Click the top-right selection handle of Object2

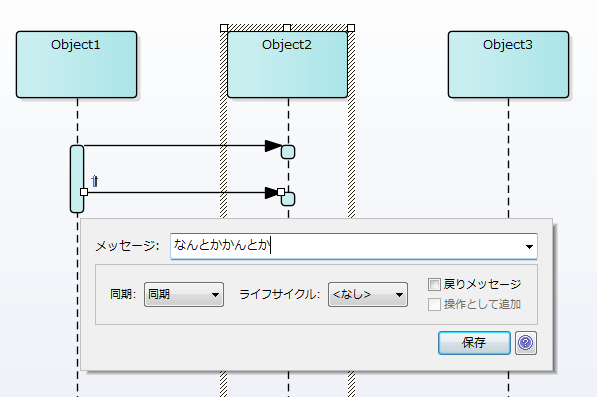tap(351, 28)
